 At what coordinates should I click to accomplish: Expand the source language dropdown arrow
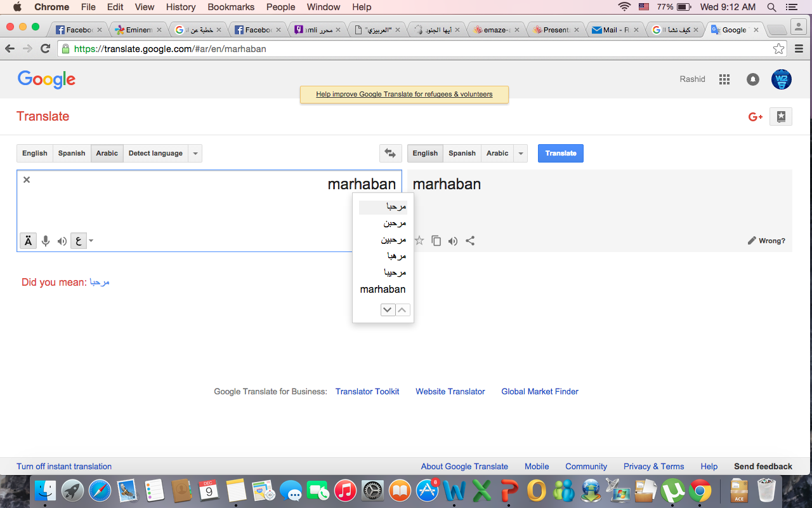195,153
